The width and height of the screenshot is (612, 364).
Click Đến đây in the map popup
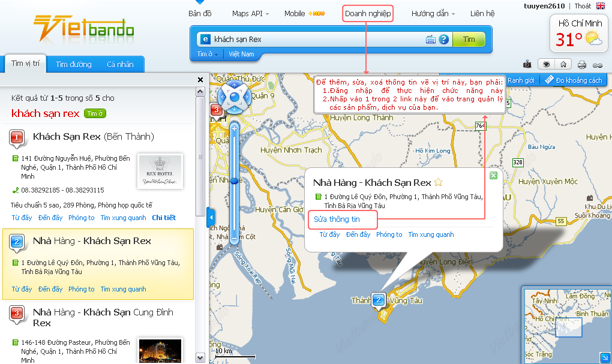click(358, 234)
